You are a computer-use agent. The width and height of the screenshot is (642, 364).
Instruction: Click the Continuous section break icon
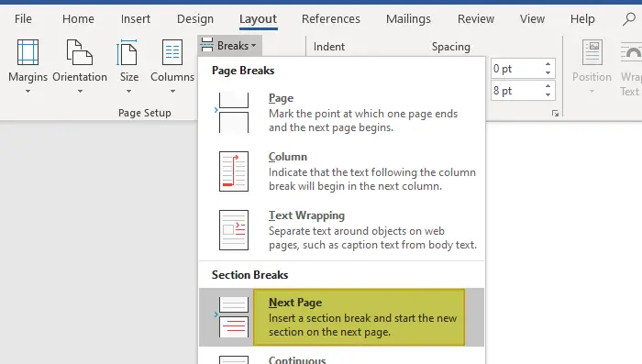tap(233, 360)
